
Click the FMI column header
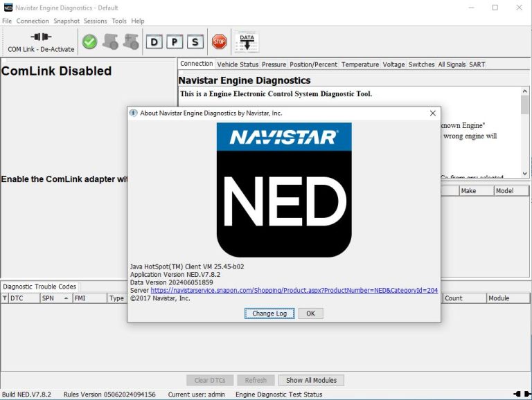pos(90,298)
